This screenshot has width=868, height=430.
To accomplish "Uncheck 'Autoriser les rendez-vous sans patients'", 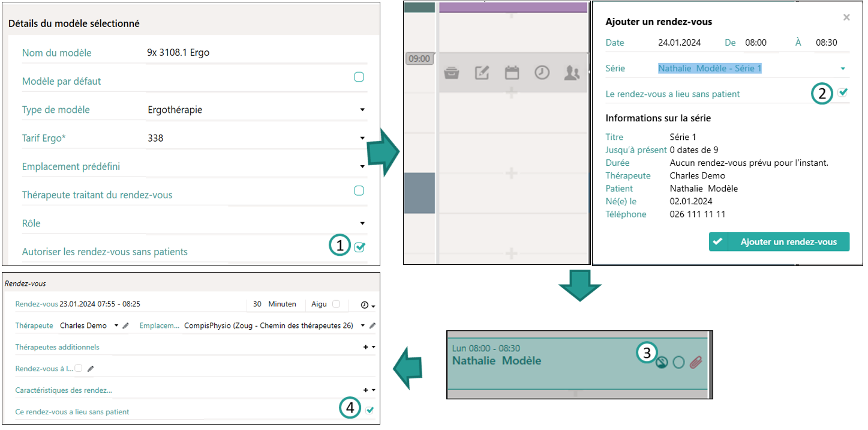I will click(359, 247).
